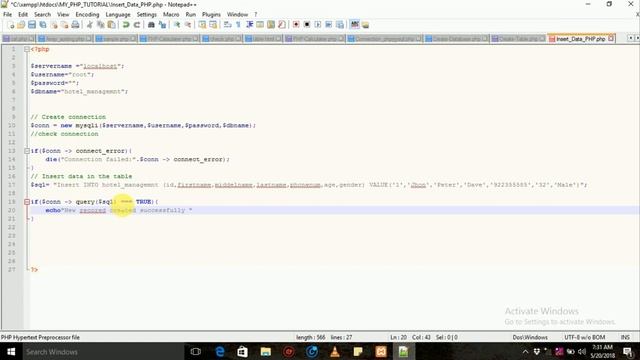
Task: Click the Open file toolbar icon
Action: point(21,25)
